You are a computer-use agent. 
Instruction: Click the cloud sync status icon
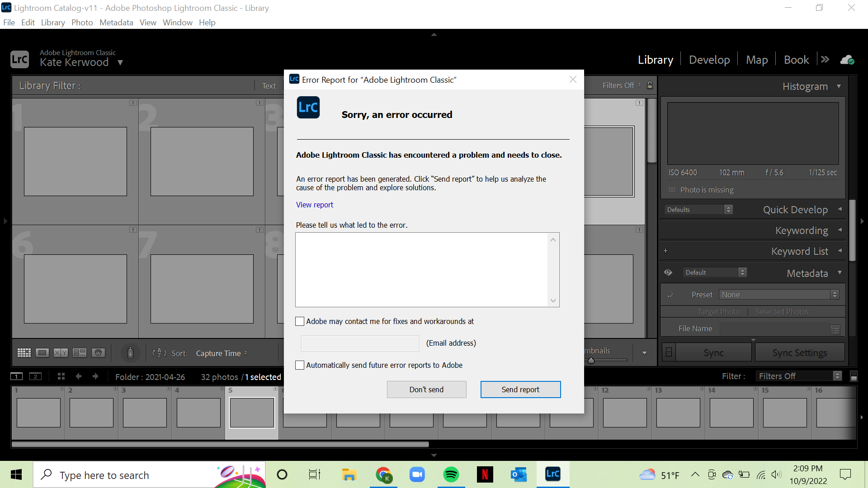pyautogui.click(x=847, y=60)
